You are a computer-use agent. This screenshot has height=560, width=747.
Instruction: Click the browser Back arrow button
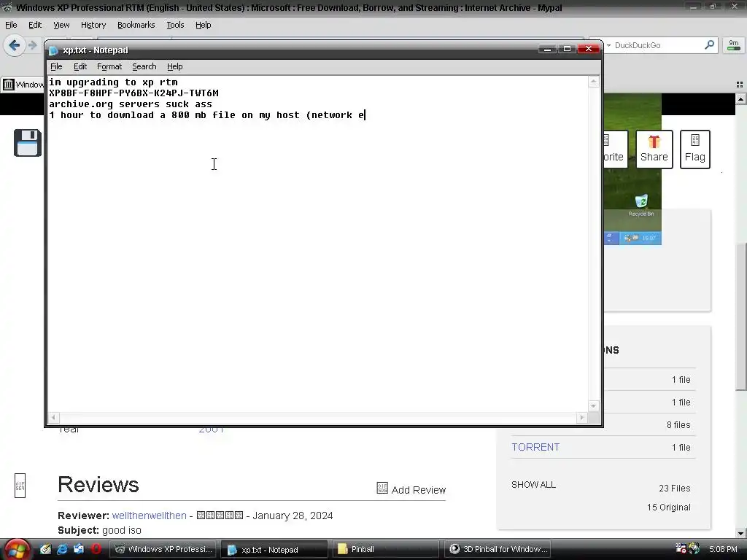pyautogui.click(x=15, y=45)
